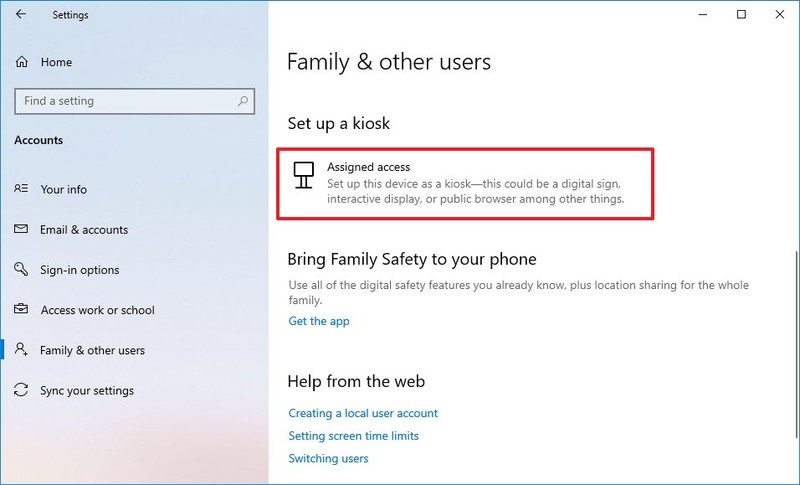Go to Sign-in options
The image size is (800, 485).
pos(80,270)
